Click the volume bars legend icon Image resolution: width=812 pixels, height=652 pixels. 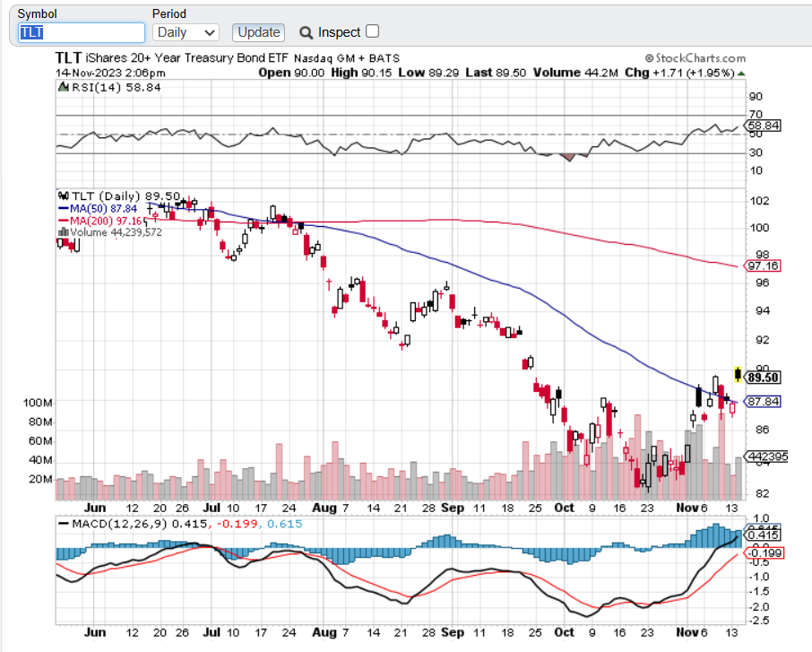click(x=61, y=232)
